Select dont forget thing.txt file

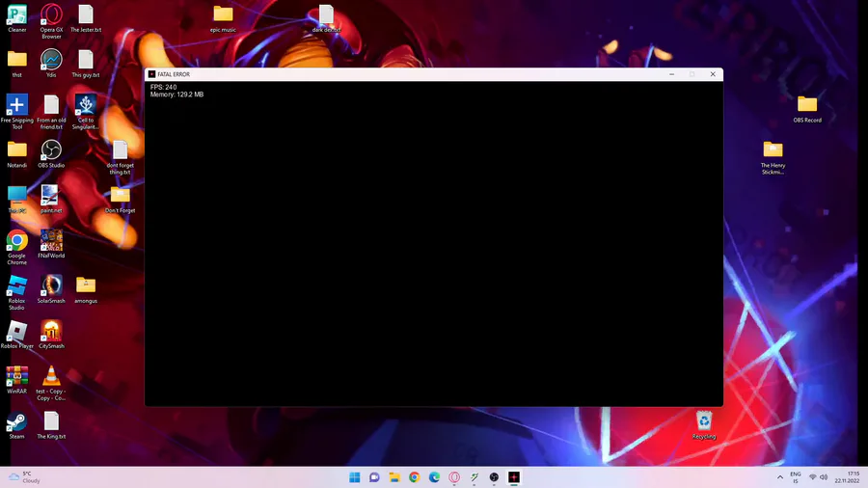coord(121,157)
